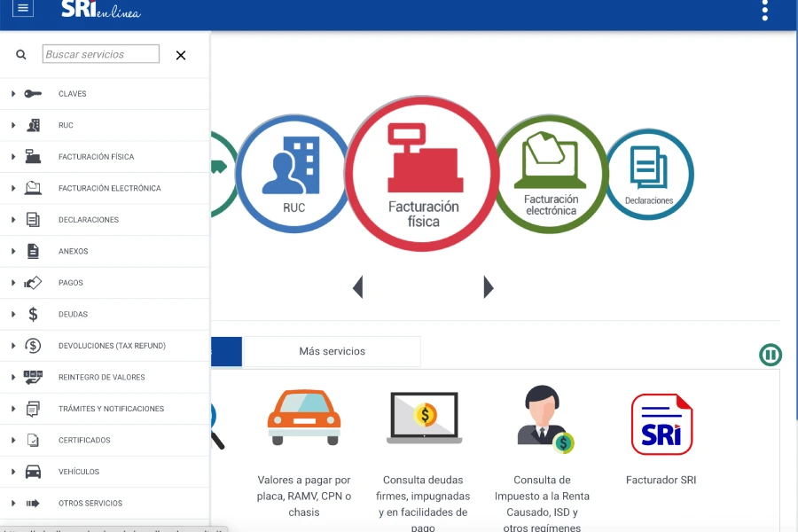Open the DECLARACIONES sidebar menu label
This screenshot has width=798, height=532.
(89, 220)
